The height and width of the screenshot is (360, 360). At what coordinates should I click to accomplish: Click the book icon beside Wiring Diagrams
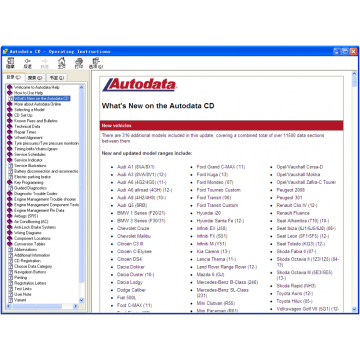click(x=10, y=233)
